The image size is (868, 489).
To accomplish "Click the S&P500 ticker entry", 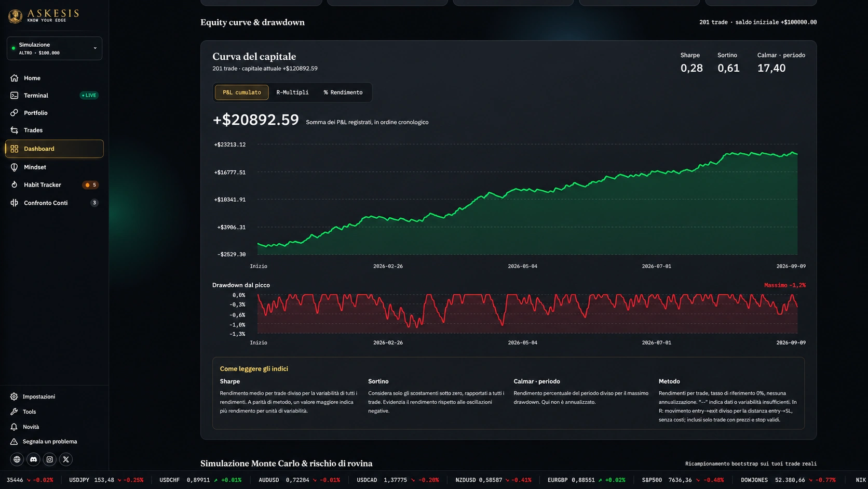I will pyautogui.click(x=683, y=480).
